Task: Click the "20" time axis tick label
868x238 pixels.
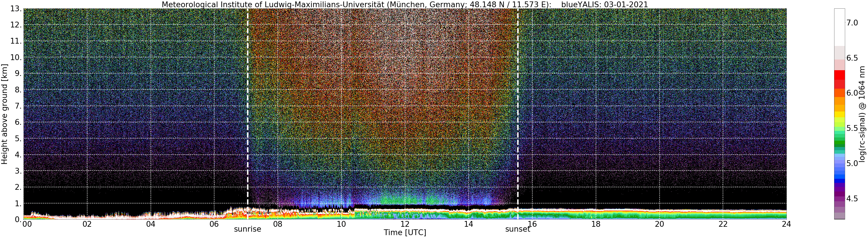Action: click(659, 224)
